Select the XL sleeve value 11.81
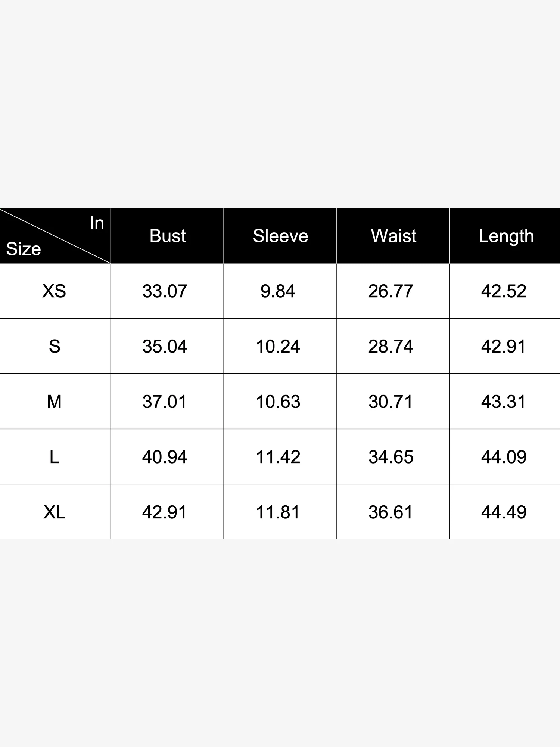This screenshot has width=560, height=747. click(x=278, y=512)
